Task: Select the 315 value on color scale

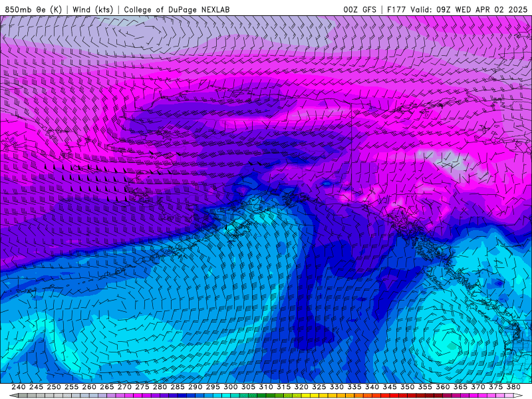Action: tap(283, 387)
